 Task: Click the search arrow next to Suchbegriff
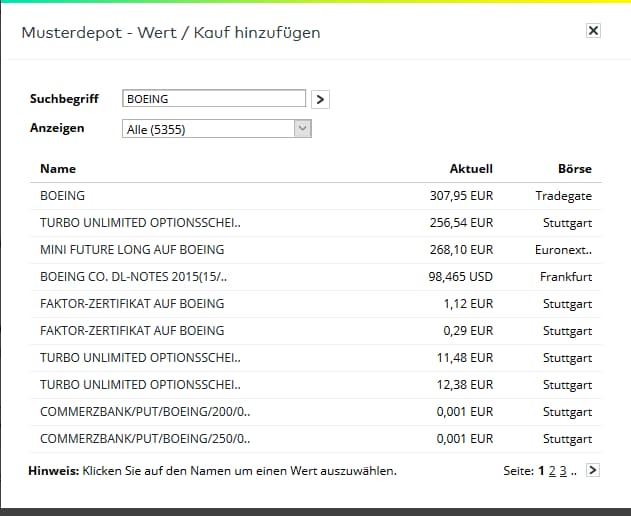tap(320, 99)
